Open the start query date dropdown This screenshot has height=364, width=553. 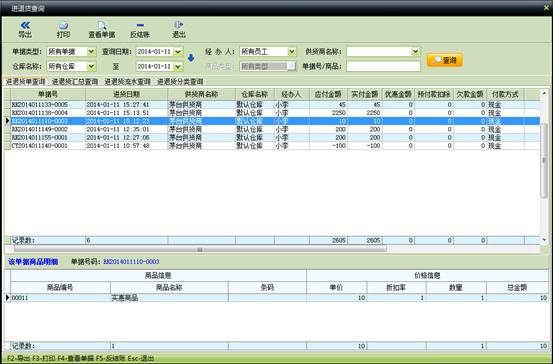pyautogui.click(x=178, y=51)
